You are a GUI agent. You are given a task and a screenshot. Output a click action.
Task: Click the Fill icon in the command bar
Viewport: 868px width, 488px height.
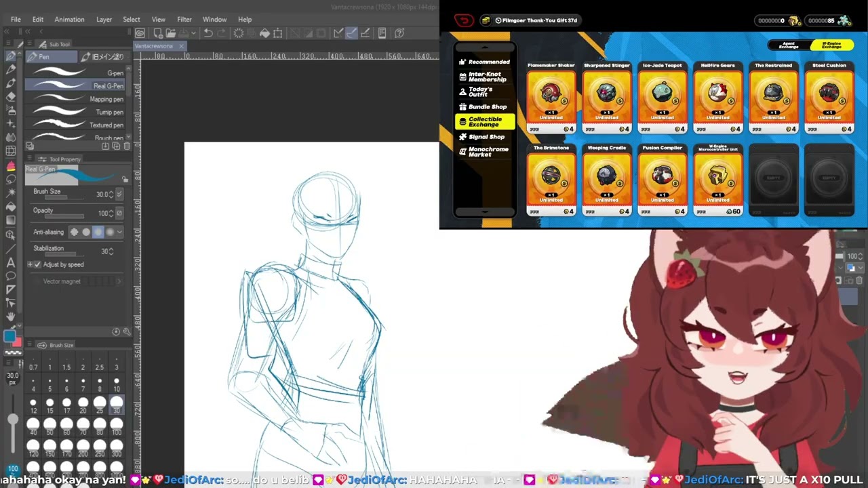pos(264,33)
